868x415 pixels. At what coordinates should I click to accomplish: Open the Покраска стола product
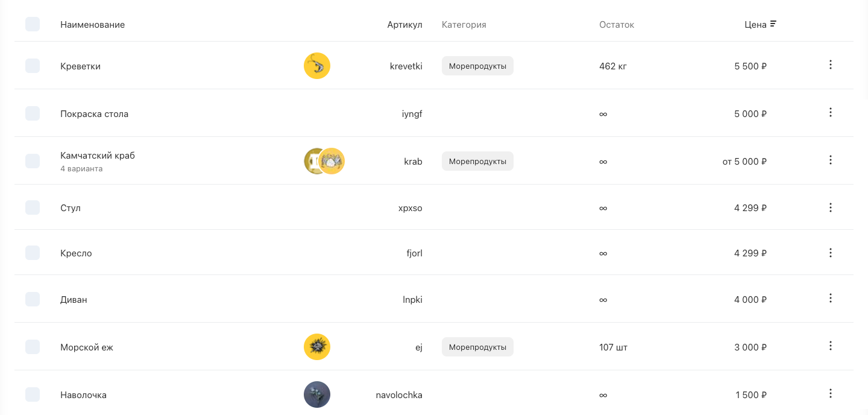click(x=94, y=114)
